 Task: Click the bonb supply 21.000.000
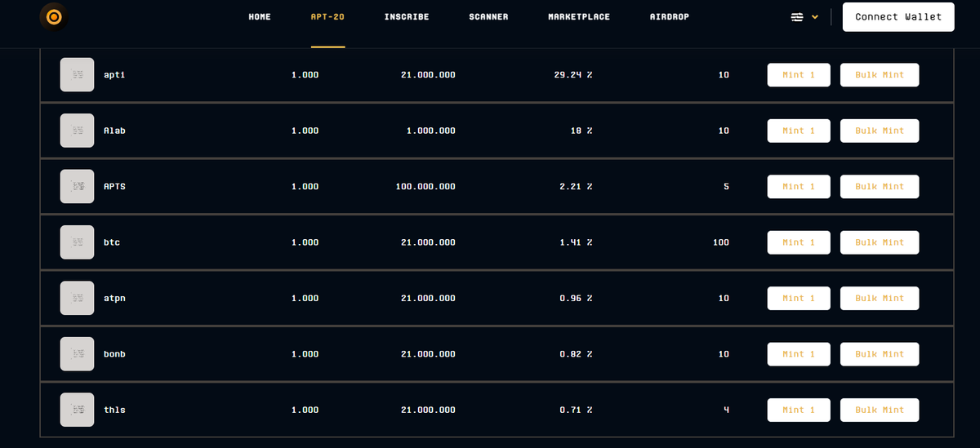pos(429,354)
